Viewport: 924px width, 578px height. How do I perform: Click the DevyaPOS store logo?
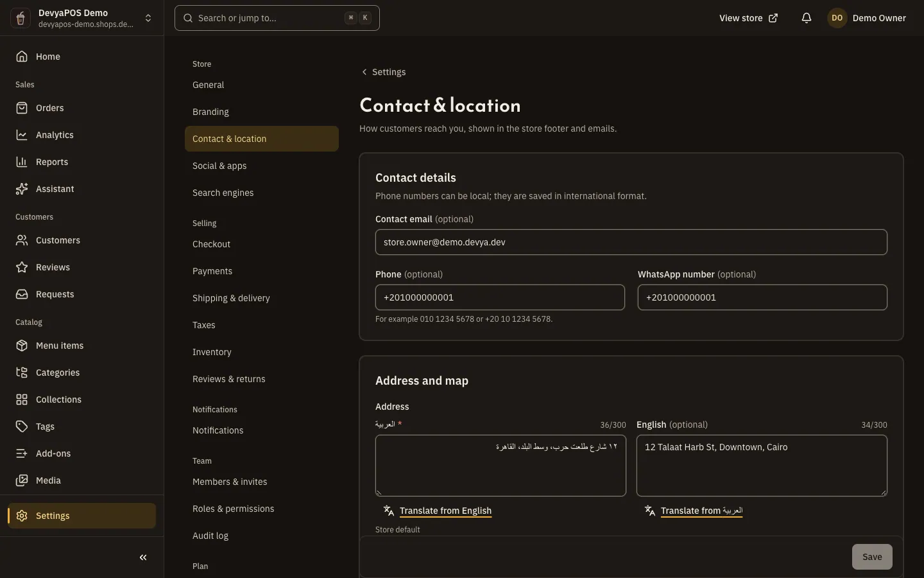(21, 18)
